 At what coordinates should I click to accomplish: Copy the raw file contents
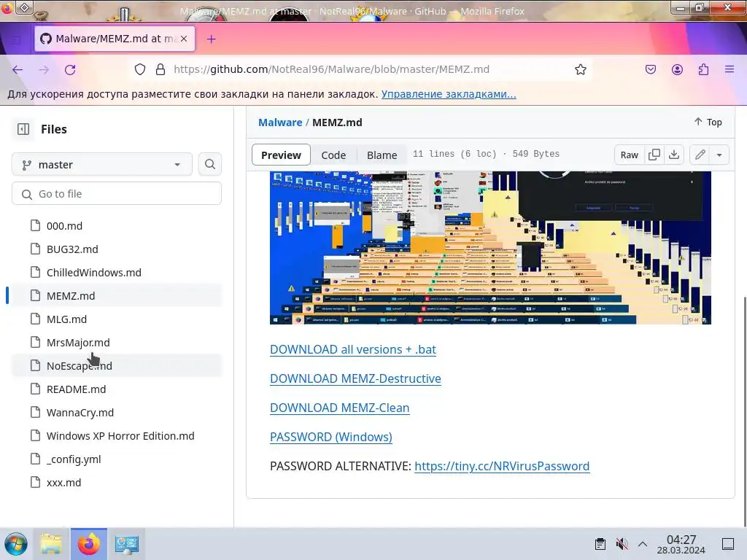[654, 155]
